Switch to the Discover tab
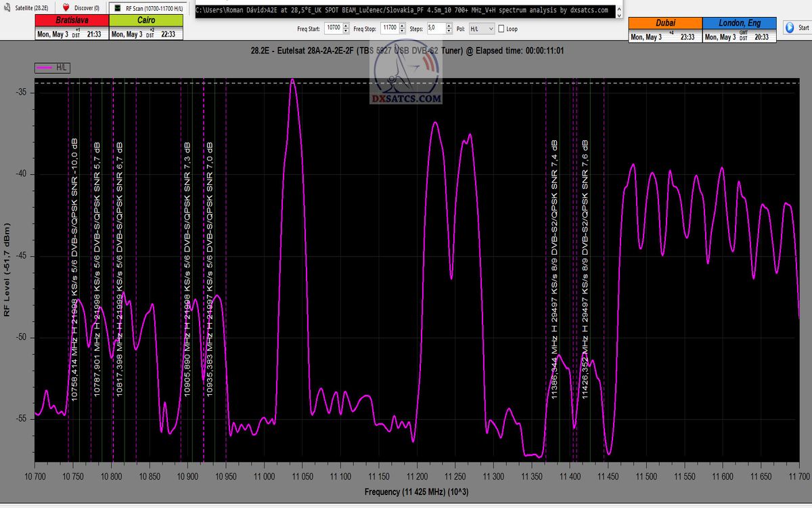The width and height of the screenshot is (812, 508). coord(83,8)
